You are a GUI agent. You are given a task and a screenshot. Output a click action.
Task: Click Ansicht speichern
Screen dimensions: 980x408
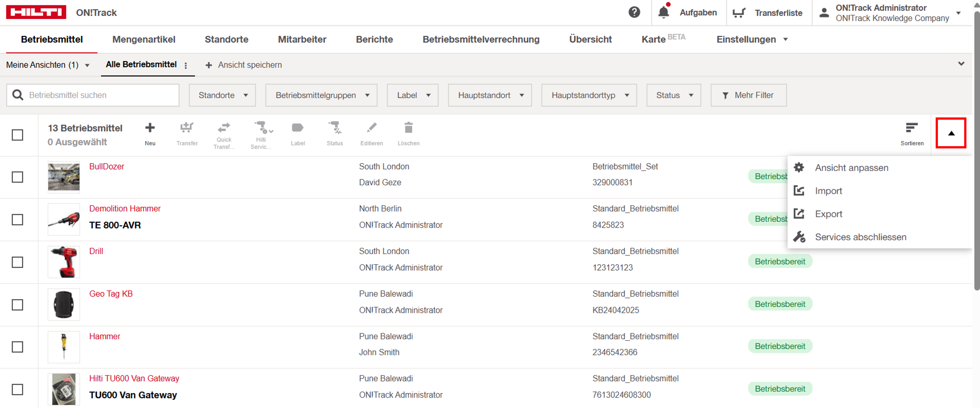[x=244, y=65]
